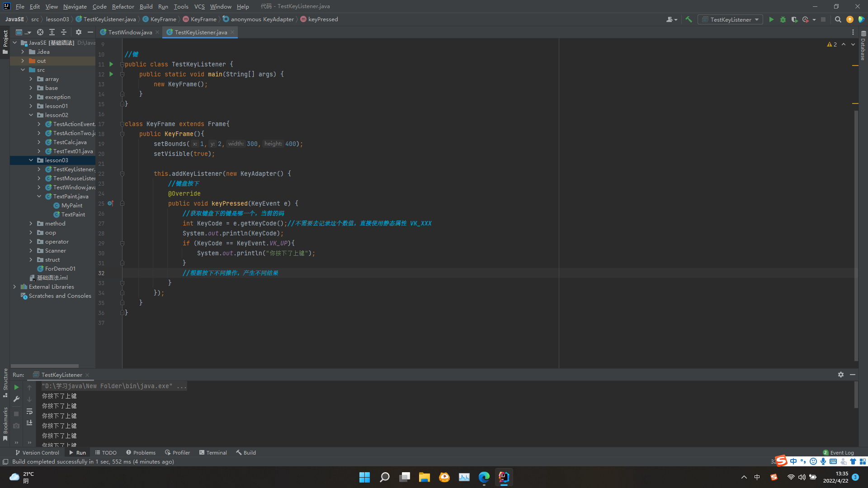Open the Refactor menu

(x=123, y=6)
